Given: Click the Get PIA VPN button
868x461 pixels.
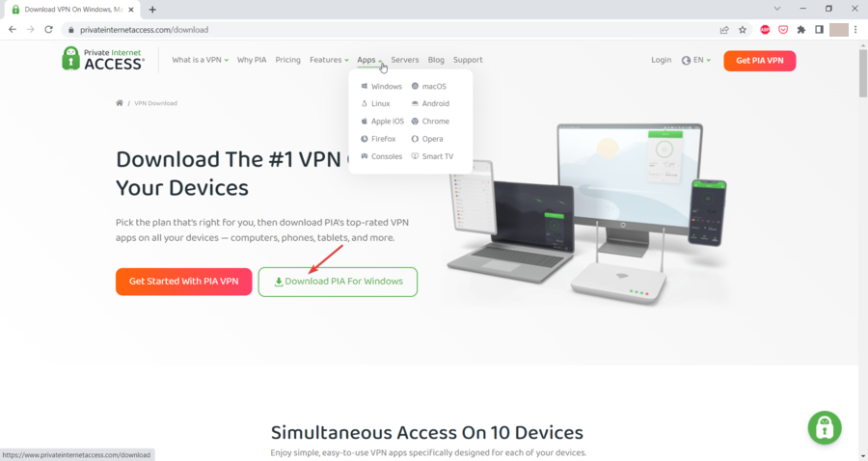Looking at the screenshot, I should pyautogui.click(x=760, y=61).
